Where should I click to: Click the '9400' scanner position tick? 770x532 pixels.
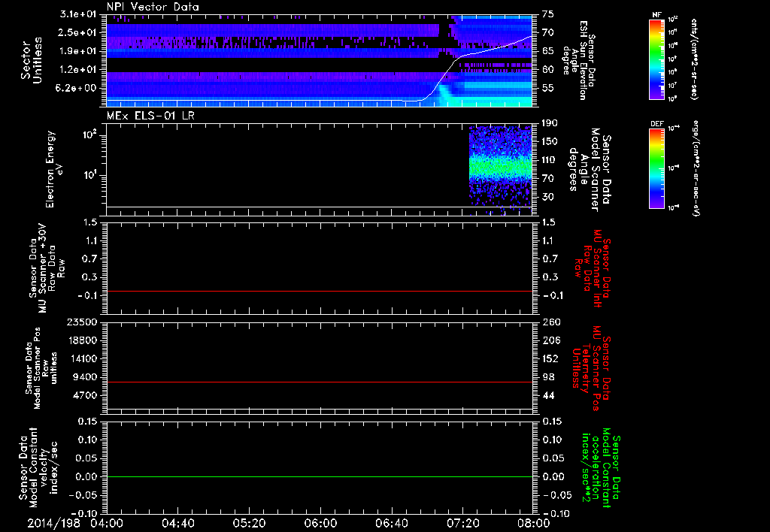coord(85,377)
